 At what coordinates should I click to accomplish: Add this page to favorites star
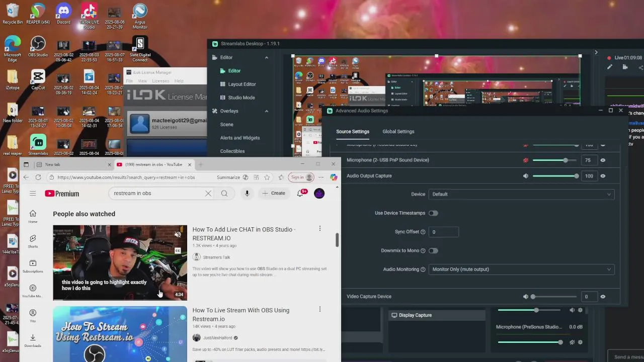(267, 177)
